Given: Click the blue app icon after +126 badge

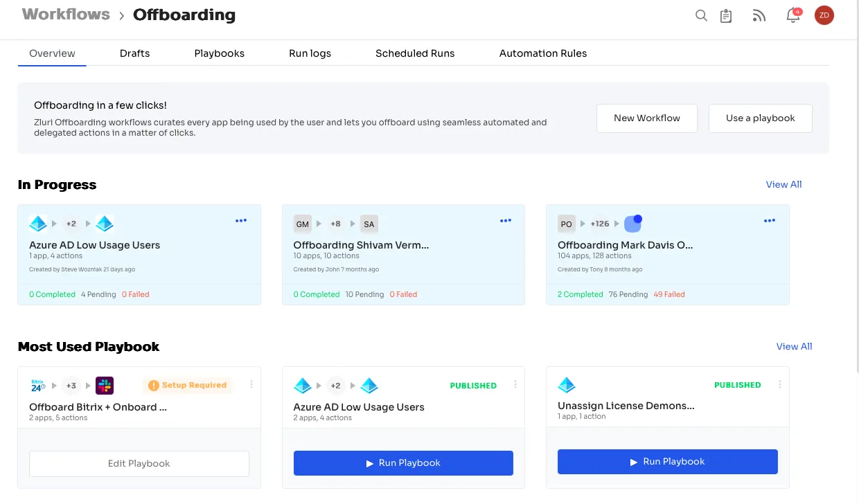Looking at the screenshot, I should [633, 223].
